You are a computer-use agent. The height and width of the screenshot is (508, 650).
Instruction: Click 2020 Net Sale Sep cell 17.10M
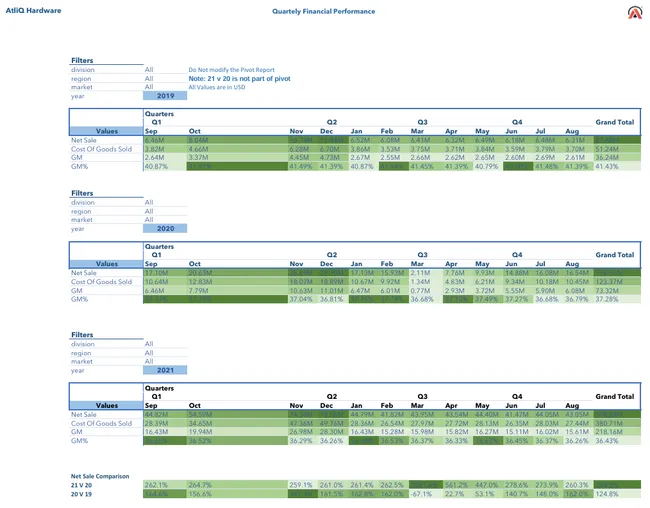(165, 273)
